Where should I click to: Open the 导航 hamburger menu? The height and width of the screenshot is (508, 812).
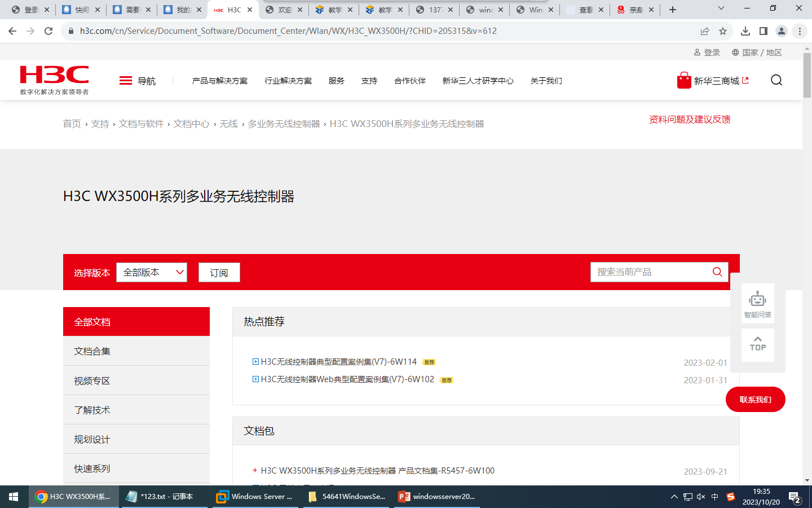(138, 81)
